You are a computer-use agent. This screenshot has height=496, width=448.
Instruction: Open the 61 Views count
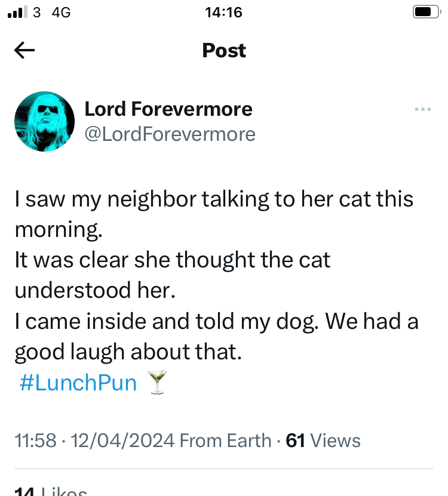[323, 440]
